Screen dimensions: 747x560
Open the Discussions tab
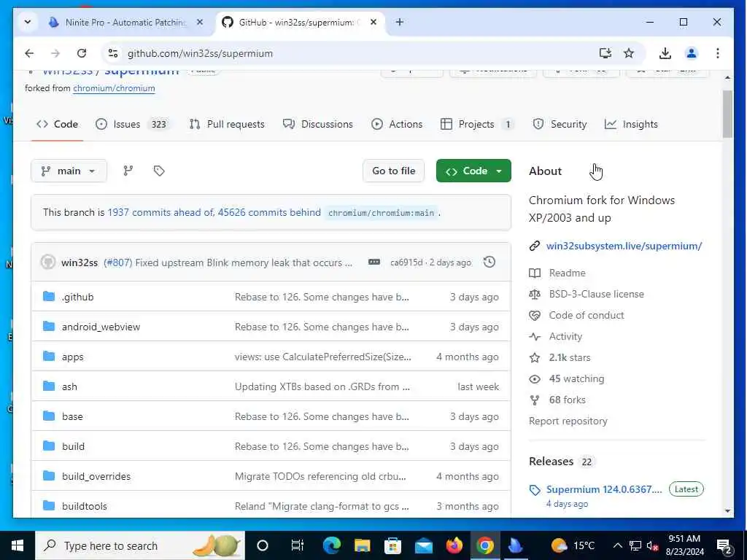click(318, 124)
